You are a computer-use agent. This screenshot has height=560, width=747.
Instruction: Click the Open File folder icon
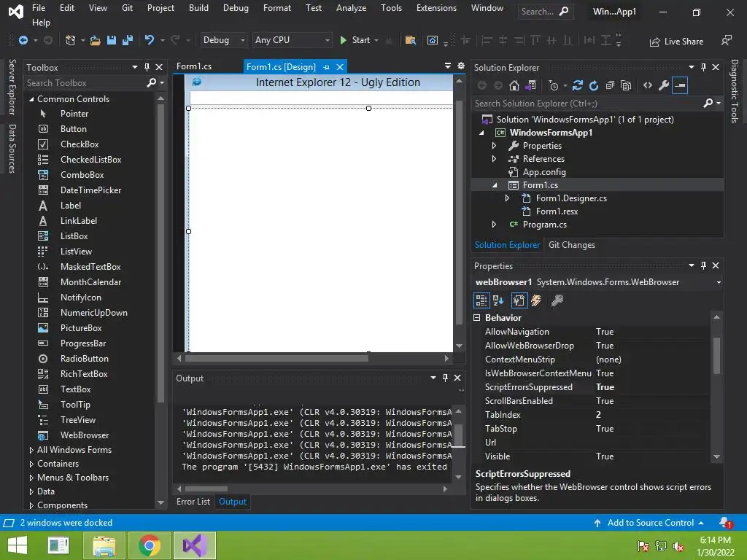click(96, 41)
